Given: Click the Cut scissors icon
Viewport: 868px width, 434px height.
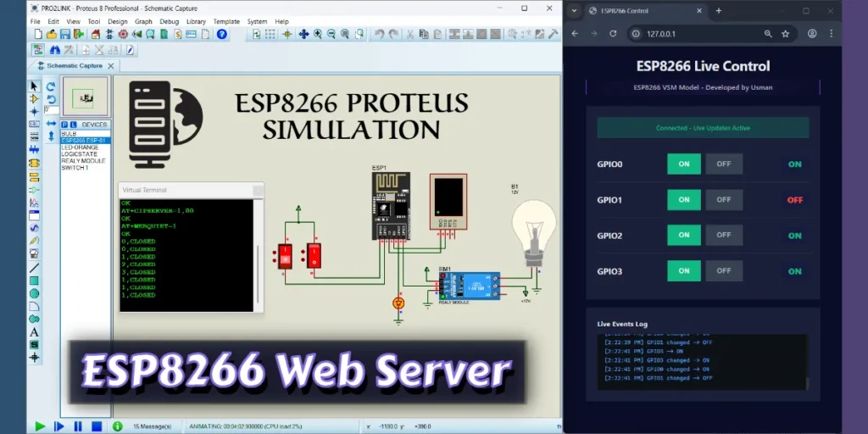Looking at the screenshot, I should coord(410,34).
